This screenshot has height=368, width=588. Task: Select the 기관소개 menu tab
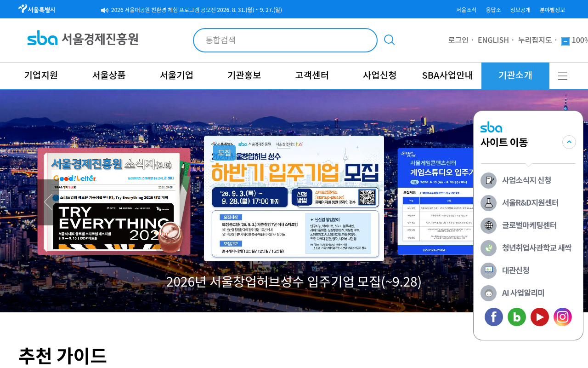tap(515, 75)
